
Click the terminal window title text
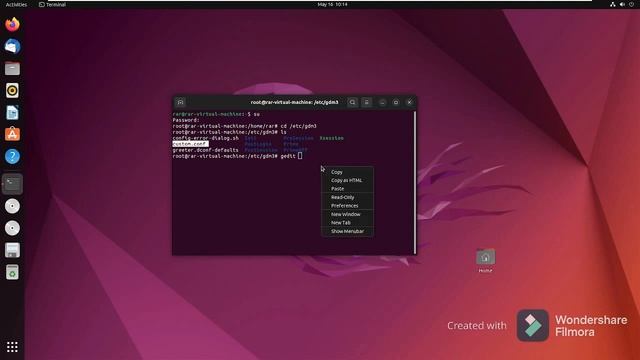294,102
